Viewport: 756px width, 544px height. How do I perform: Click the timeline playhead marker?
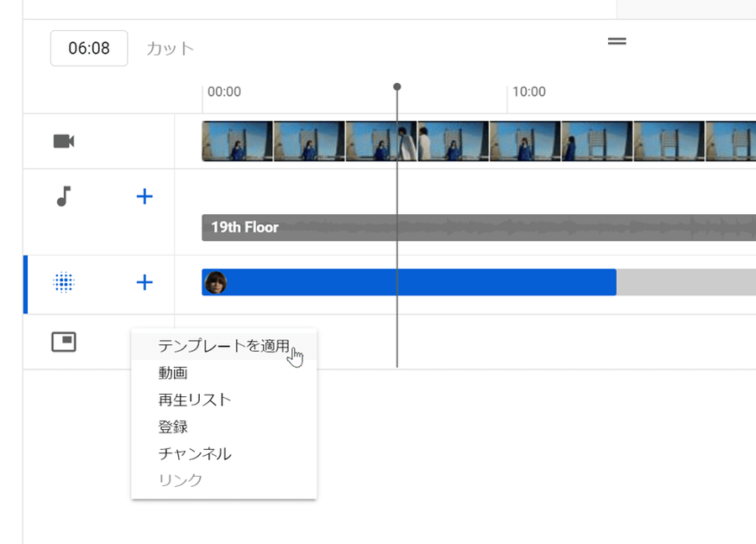click(397, 87)
